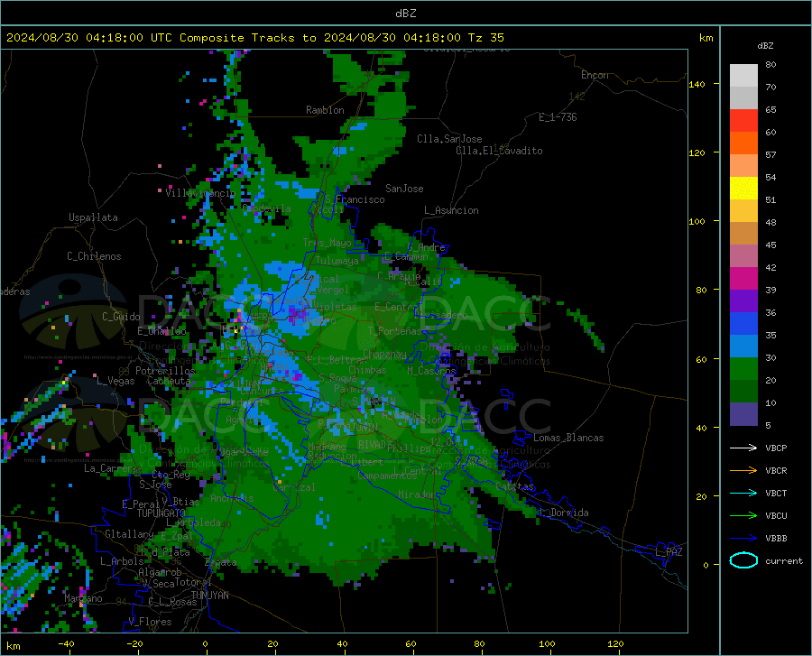The height and width of the screenshot is (656, 812).
Task: Click the SanJose place label
Action: click(x=404, y=189)
